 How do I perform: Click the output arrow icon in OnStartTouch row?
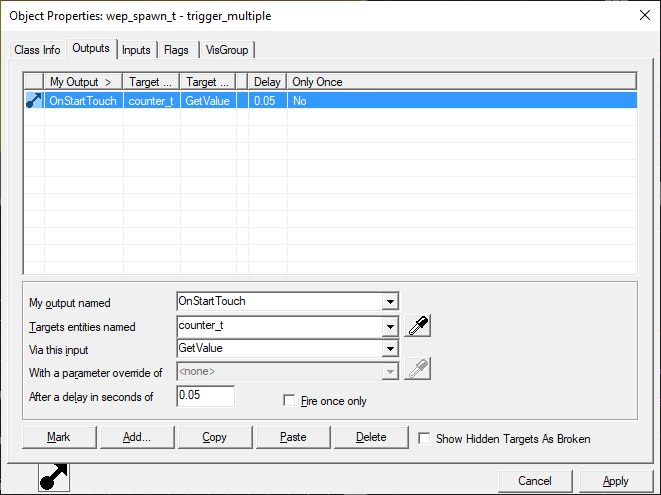[34, 101]
